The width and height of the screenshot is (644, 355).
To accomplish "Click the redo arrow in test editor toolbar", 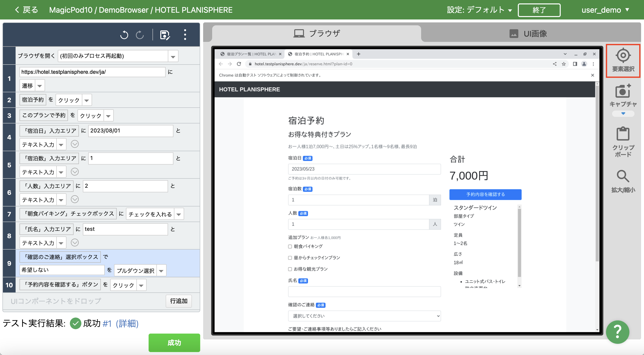I will pos(140,35).
